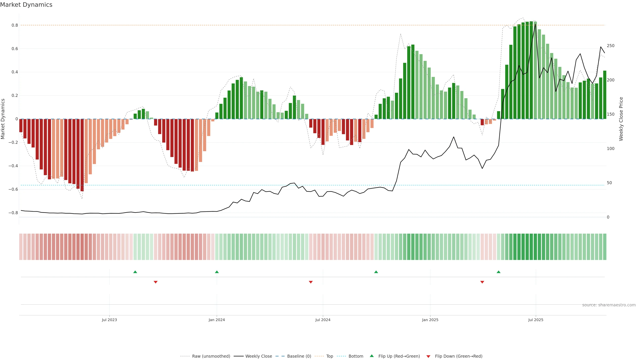Click the Flip Up triangle legend icon
This screenshot has width=644, height=362.
[371, 356]
